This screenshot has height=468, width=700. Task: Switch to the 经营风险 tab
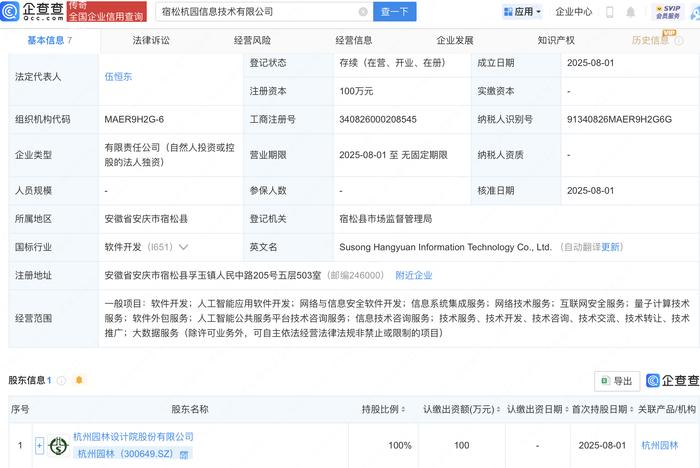[252, 41]
